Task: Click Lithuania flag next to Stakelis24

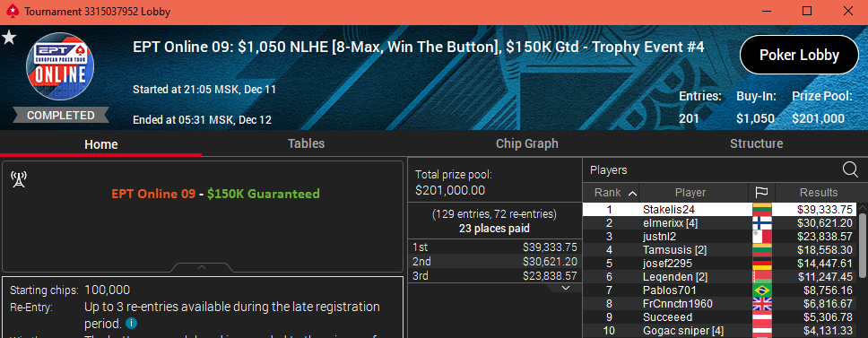Action: pyautogui.click(x=761, y=210)
